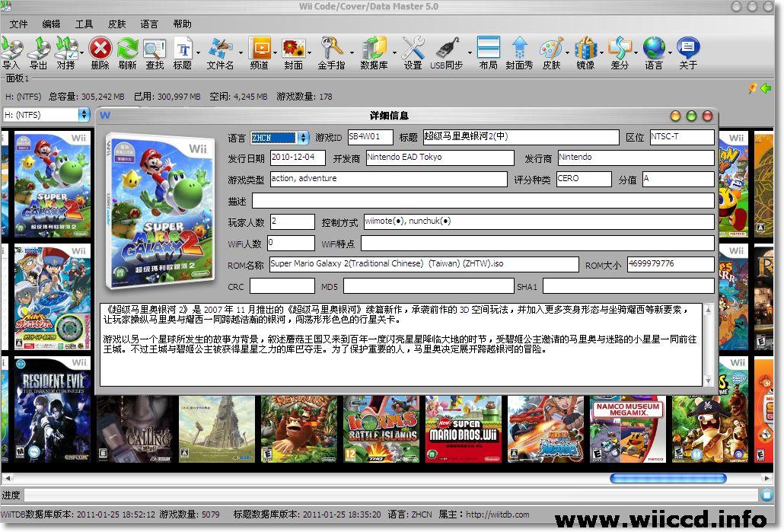Screen dimensions: 784x532
Task: Expand the arrow next to 标题 icon
Action: tap(199, 53)
